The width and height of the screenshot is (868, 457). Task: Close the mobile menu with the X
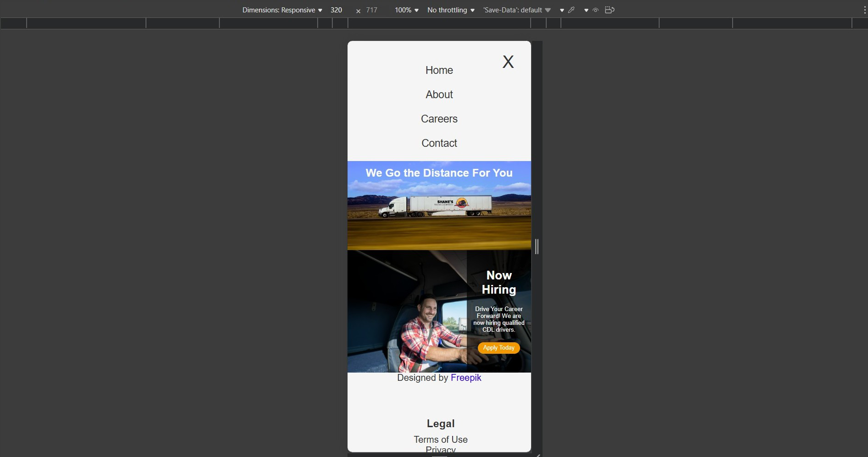[x=508, y=62]
